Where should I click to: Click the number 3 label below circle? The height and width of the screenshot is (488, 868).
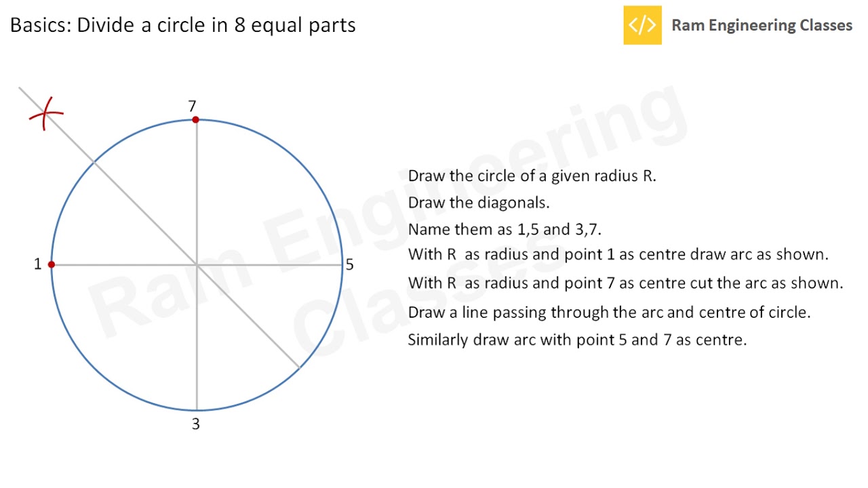click(196, 424)
